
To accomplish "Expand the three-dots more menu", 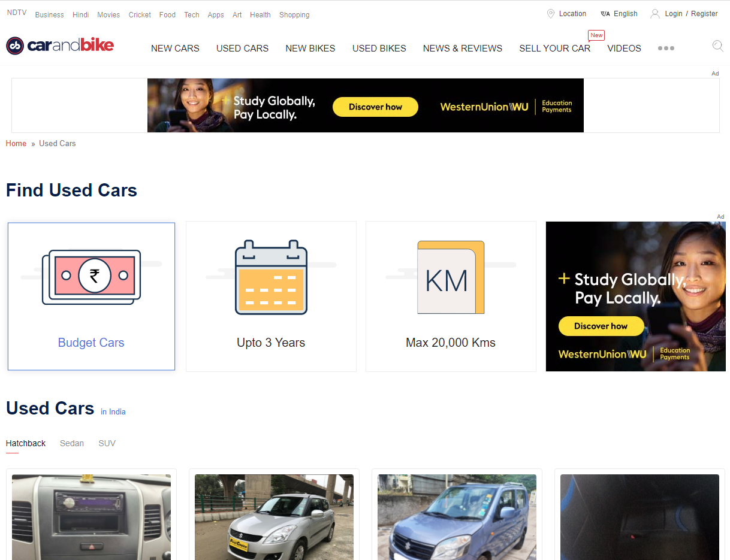I will (x=666, y=49).
